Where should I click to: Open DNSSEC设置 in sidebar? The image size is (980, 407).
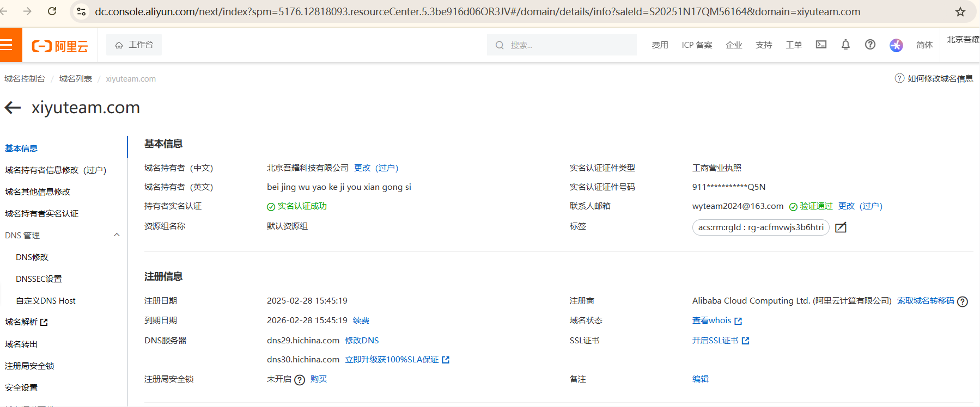39,279
